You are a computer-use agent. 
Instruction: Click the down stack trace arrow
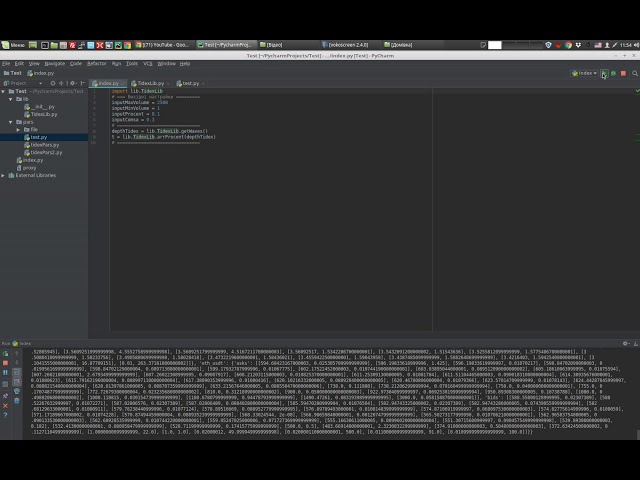[17, 362]
